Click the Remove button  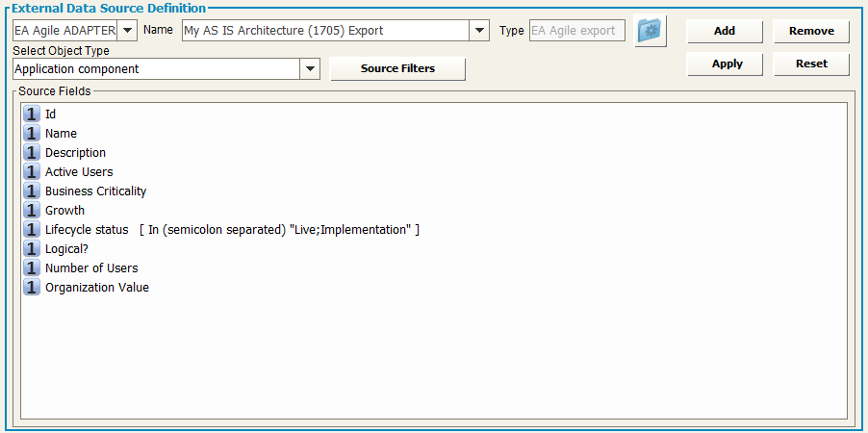(811, 31)
